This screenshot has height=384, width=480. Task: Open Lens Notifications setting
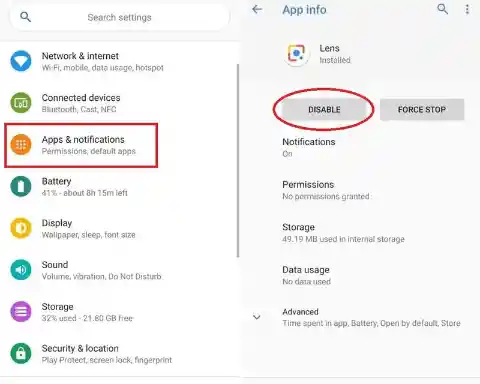[362, 147]
